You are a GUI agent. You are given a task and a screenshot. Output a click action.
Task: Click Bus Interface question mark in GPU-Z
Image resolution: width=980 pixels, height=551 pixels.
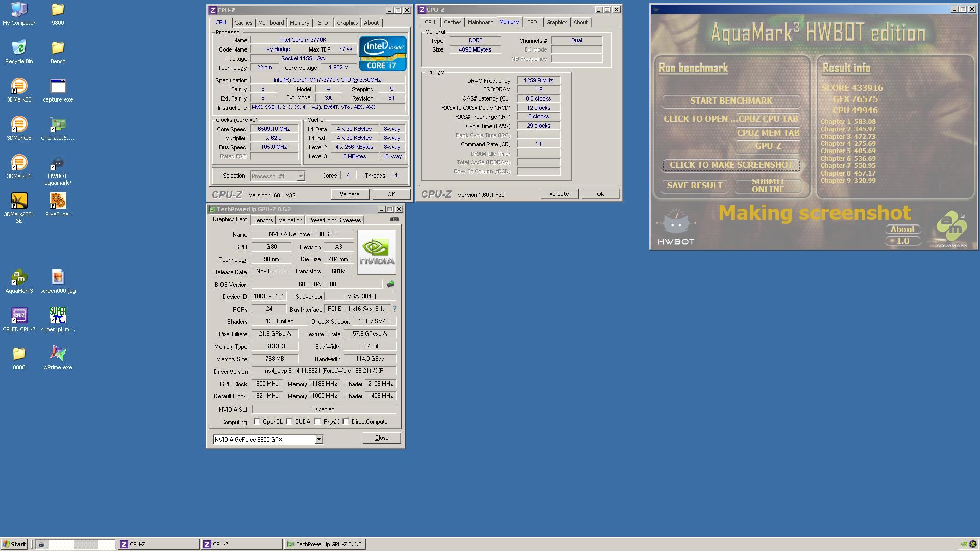(x=394, y=309)
